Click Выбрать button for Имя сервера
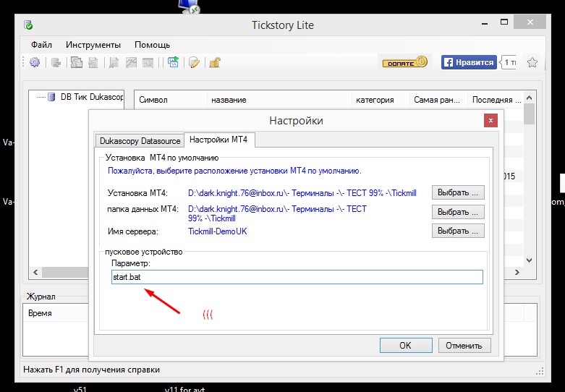 point(458,231)
